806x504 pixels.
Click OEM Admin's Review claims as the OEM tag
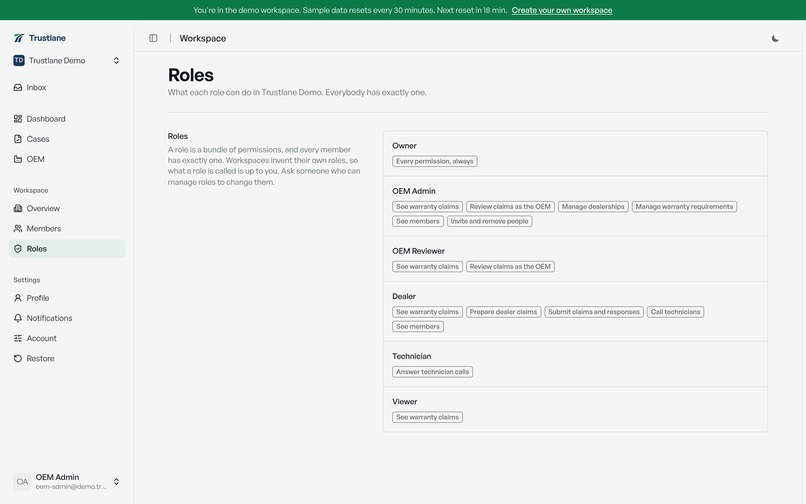(510, 207)
